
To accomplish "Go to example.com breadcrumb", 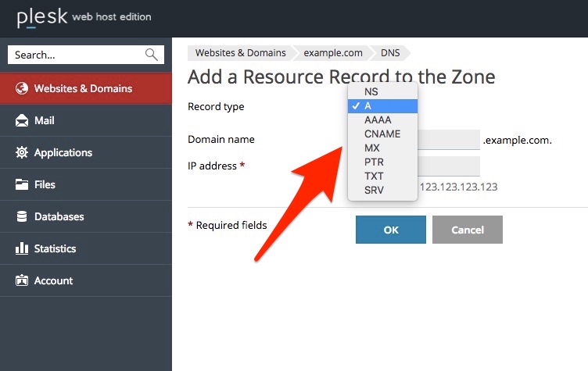I will tap(333, 53).
